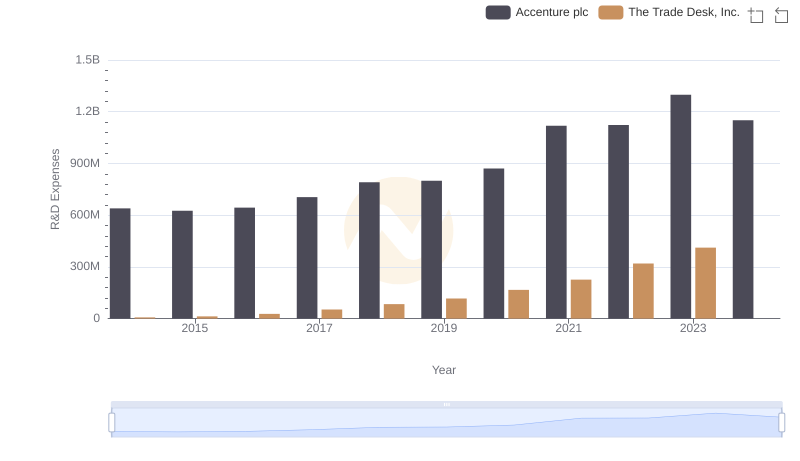Click the 900M y-axis label
This screenshot has width=800, height=461.
point(85,163)
